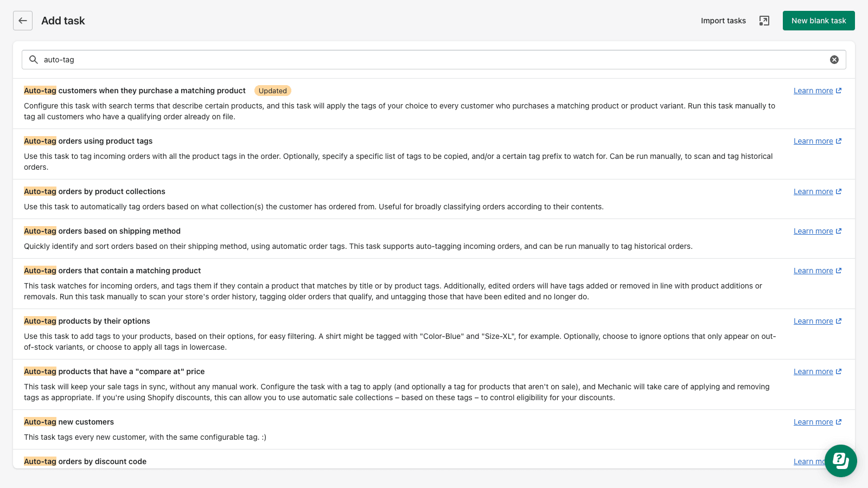Screen dimensions: 868x488
Task: Open Import tasks
Action: click(723, 21)
